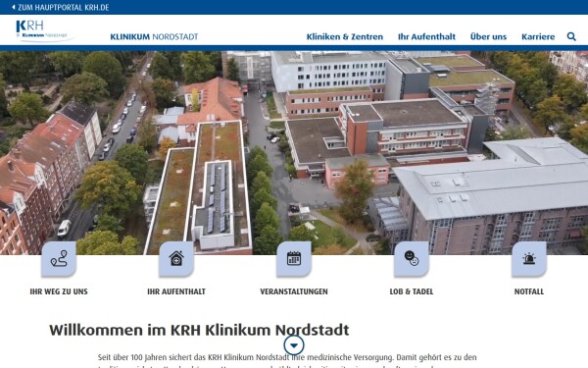Open the calendar icon for Veranstaltungen

click(x=294, y=259)
